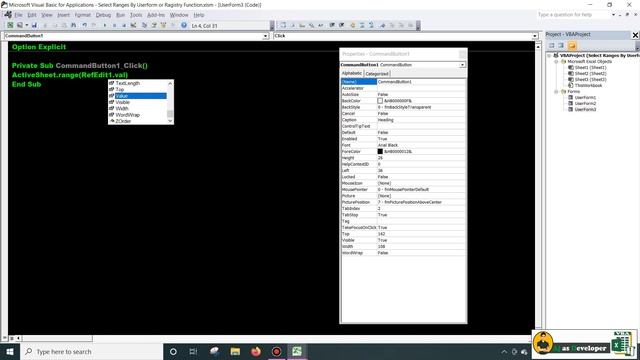
Task: Click the View Microsoft Excel toolbar icon
Action: point(10,25)
